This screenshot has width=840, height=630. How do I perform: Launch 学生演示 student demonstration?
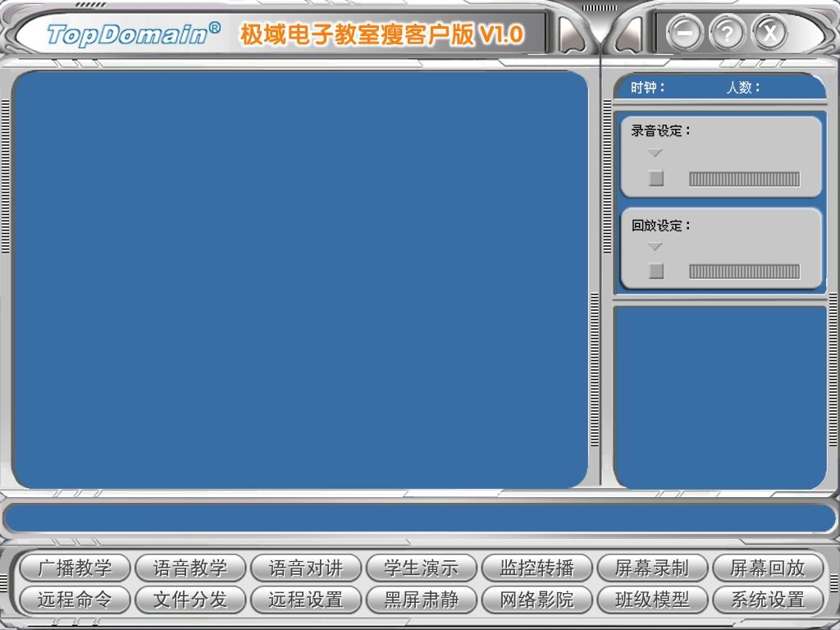(x=422, y=568)
